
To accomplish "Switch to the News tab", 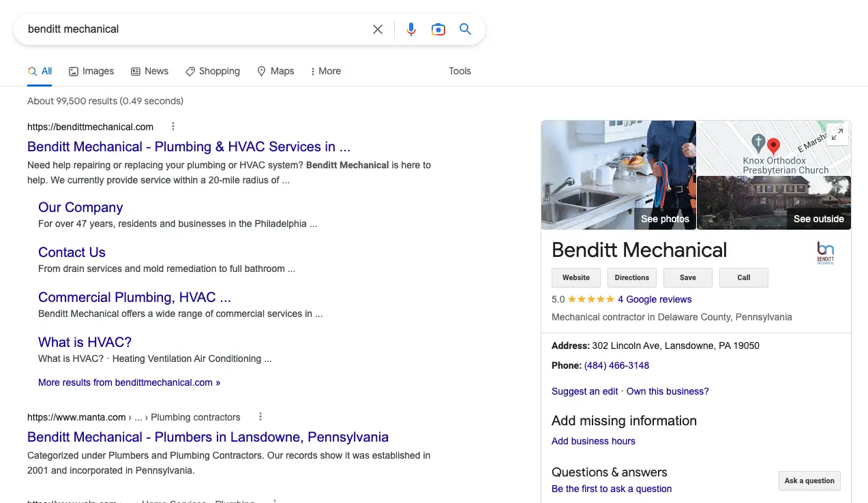I will tap(149, 71).
